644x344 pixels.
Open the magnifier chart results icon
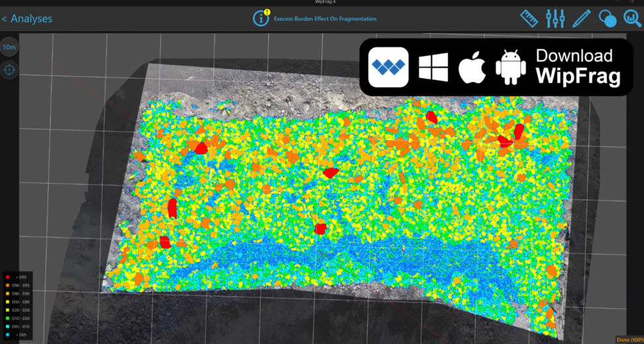(633, 18)
